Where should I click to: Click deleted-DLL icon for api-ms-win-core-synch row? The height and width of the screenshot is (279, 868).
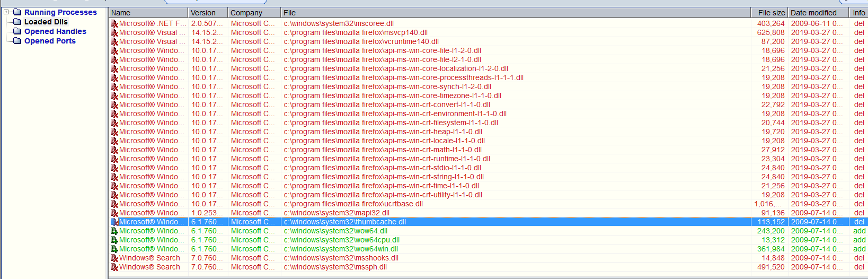pyautogui.click(x=114, y=86)
